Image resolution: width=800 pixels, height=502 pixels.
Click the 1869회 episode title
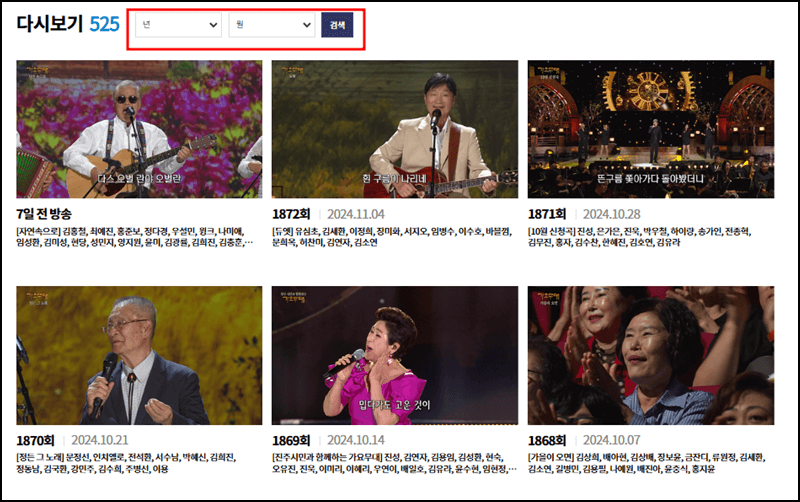291,440
